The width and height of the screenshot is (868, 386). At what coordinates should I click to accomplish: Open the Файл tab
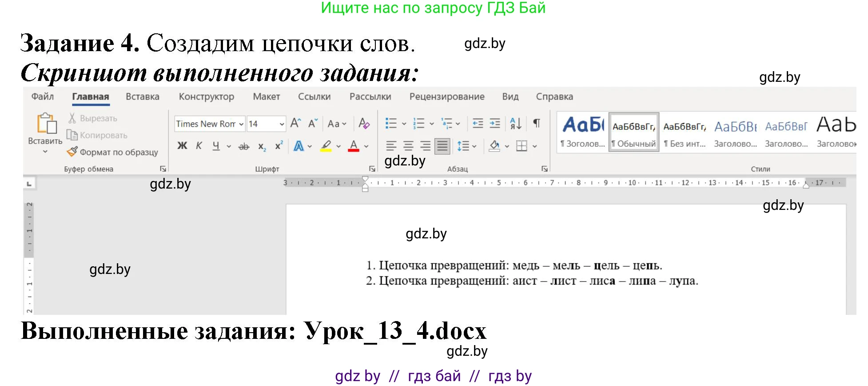pos(43,96)
